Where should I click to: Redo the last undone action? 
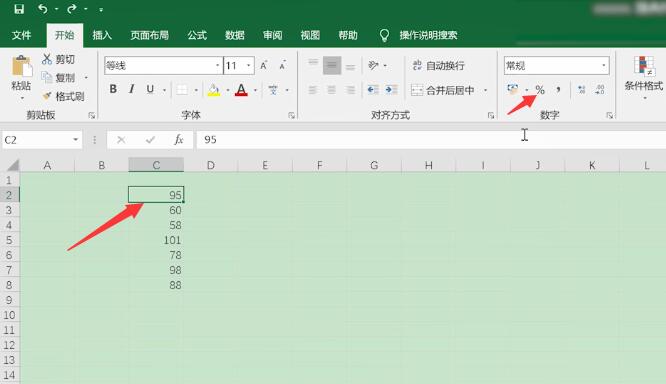coord(72,8)
